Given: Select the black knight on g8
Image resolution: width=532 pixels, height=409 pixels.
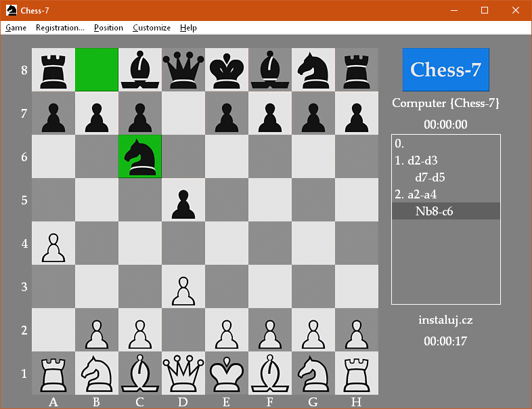Looking at the screenshot, I should (x=313, y=70).
